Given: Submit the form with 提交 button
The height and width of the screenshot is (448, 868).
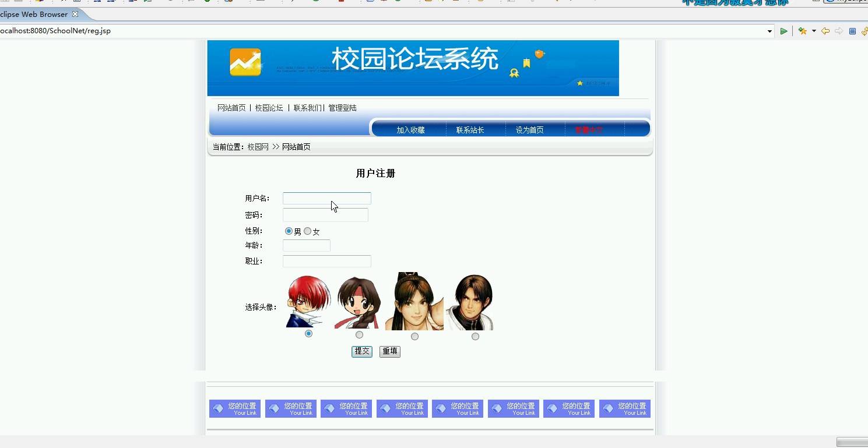Looking at the screenshot, I should (362, 351).
